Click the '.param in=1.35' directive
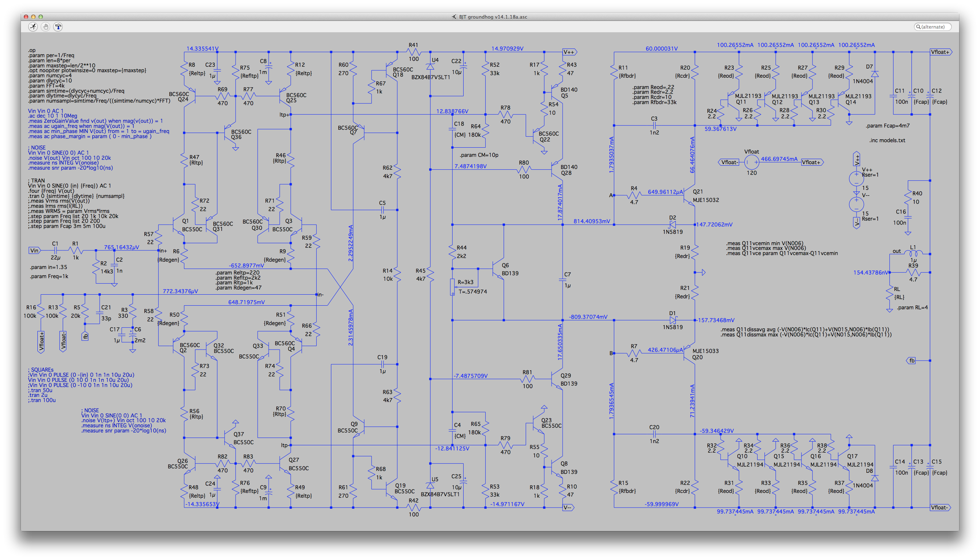980x560 pixels. click(x=48, y=267)
